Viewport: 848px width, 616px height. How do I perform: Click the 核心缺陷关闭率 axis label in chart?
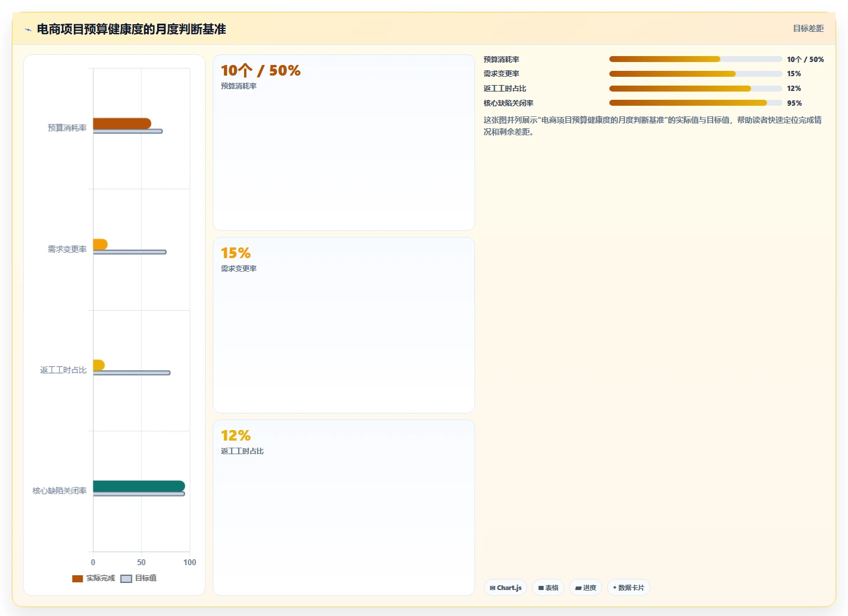click(x=60, y=491)
